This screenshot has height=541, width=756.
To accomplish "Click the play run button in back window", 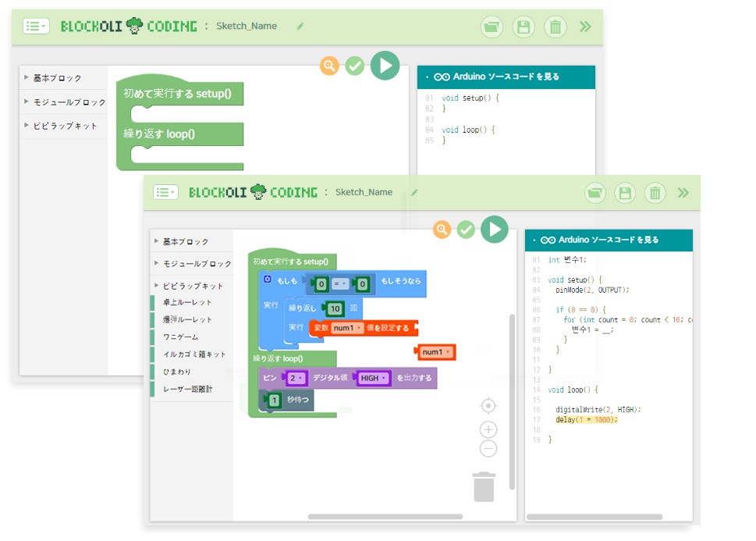I will tap(385, 66).
